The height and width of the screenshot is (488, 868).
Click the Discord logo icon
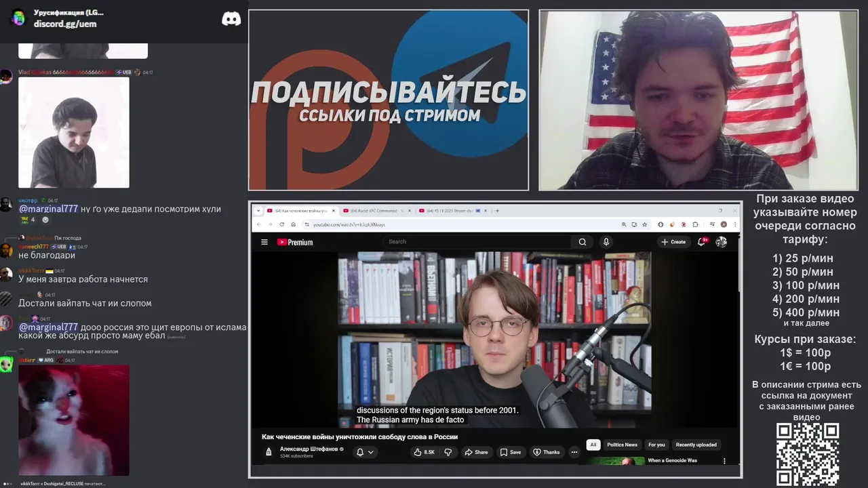[x=231, y=19]
